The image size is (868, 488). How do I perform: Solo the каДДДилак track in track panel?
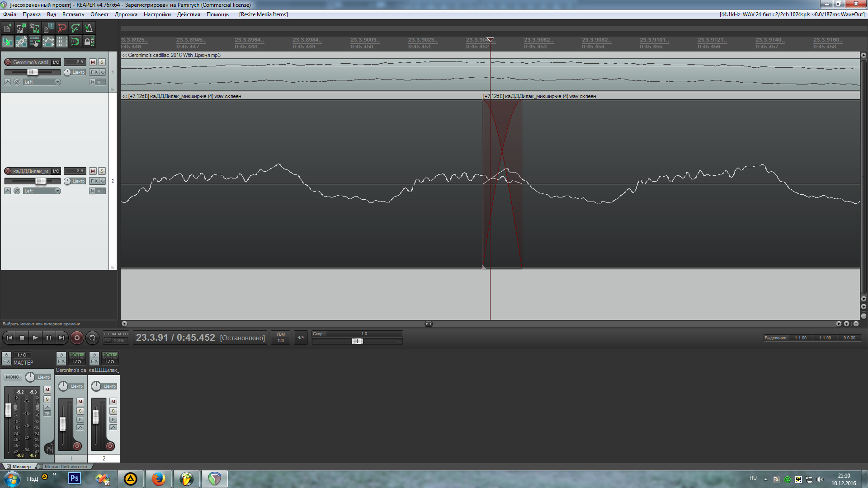tap(102, 171)
